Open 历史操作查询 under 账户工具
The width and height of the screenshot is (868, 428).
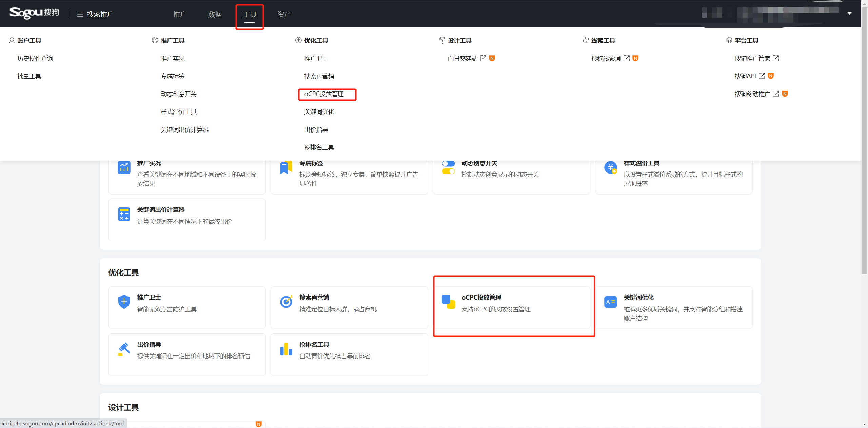35,59
